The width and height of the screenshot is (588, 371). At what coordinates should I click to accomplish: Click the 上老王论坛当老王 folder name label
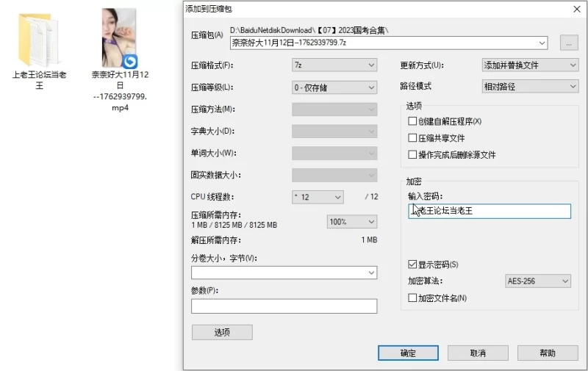tap(40, 80)
